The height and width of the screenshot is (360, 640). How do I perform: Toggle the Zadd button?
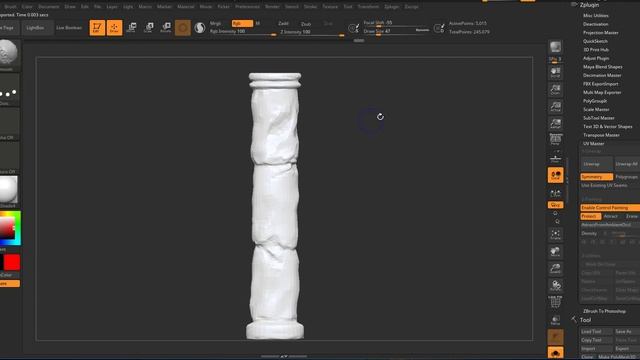click(x=283, y=24)
